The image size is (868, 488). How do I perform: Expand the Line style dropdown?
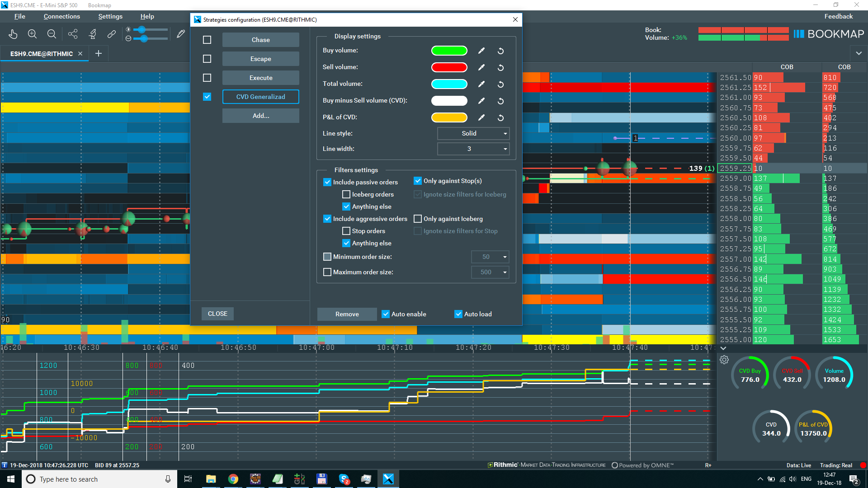tap(505, 133)
